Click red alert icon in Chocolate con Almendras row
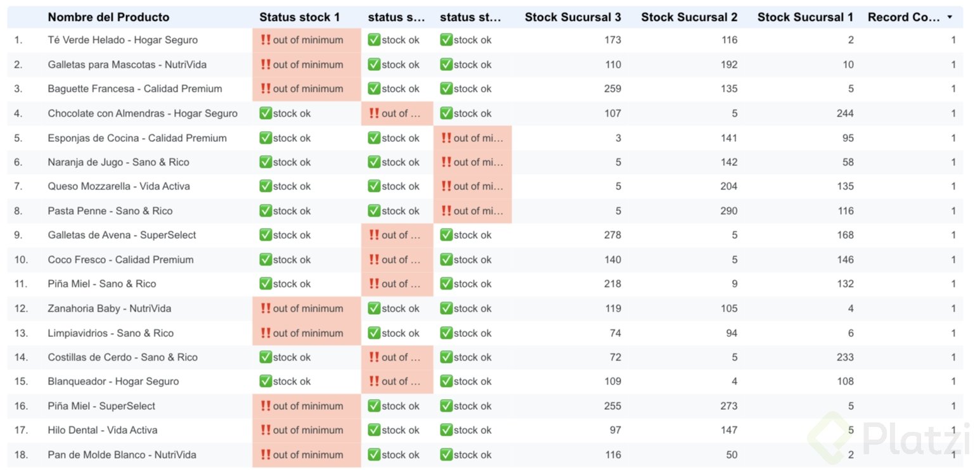This screenshot has height=470, width=980. pos(374,113)
